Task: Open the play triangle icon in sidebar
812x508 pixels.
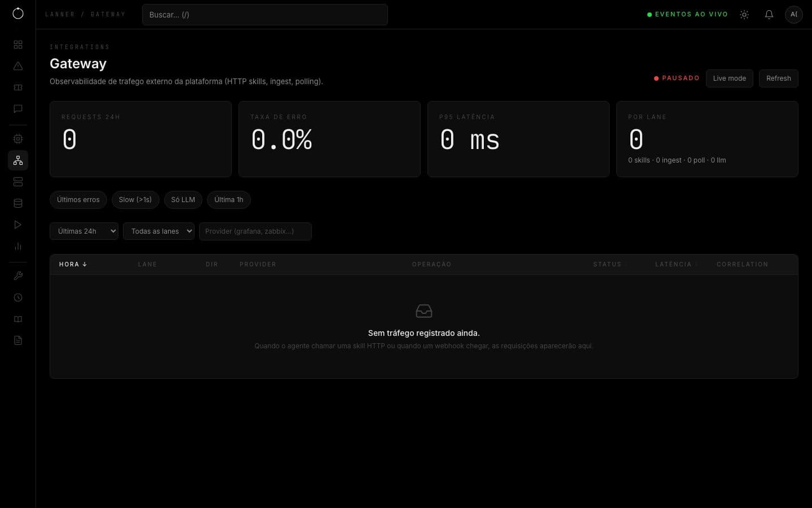Action: click(x=18, y=225)
